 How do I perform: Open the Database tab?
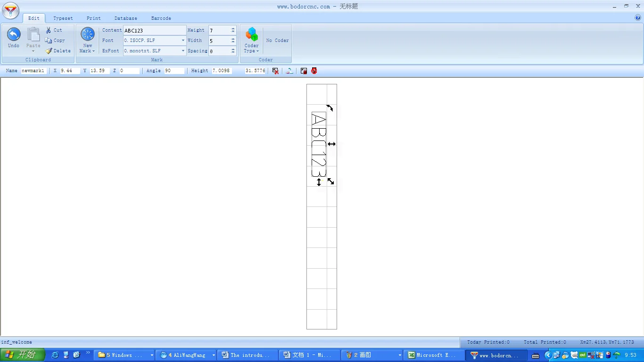[126, 18]
